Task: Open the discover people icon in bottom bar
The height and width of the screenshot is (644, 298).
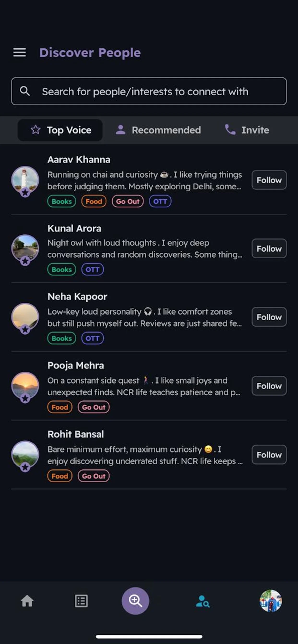Action: coord(203,601)
